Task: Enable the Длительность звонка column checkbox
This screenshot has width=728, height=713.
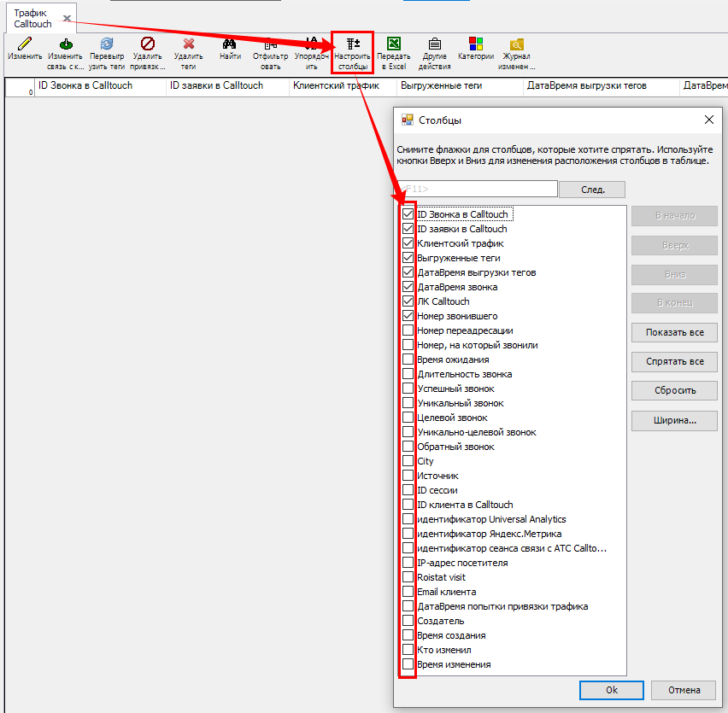Action: pyautogui.click(x=408, y=374)
